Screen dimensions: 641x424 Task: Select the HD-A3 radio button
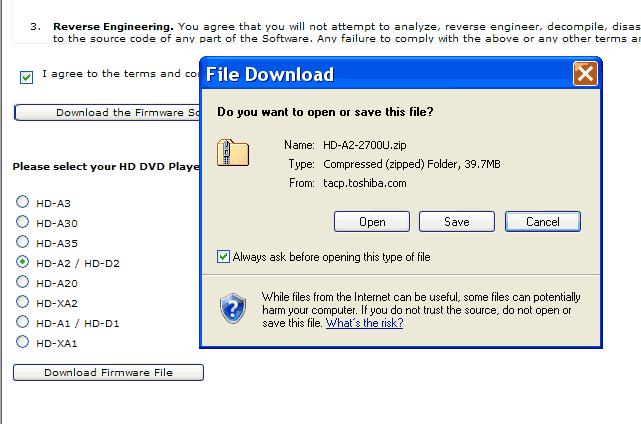pos(23,202)
